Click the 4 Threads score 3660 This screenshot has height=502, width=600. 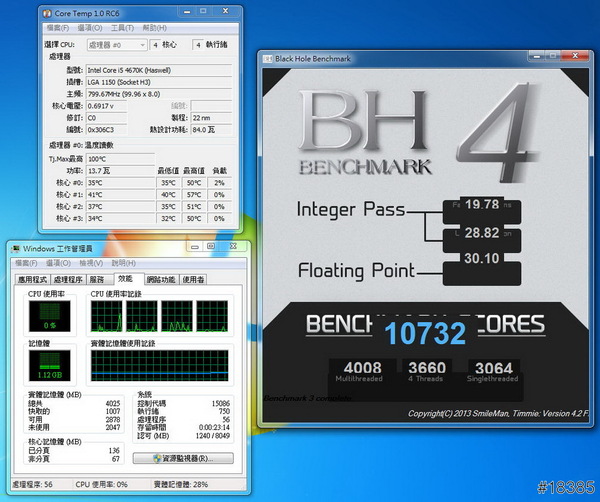pos(427,368)
